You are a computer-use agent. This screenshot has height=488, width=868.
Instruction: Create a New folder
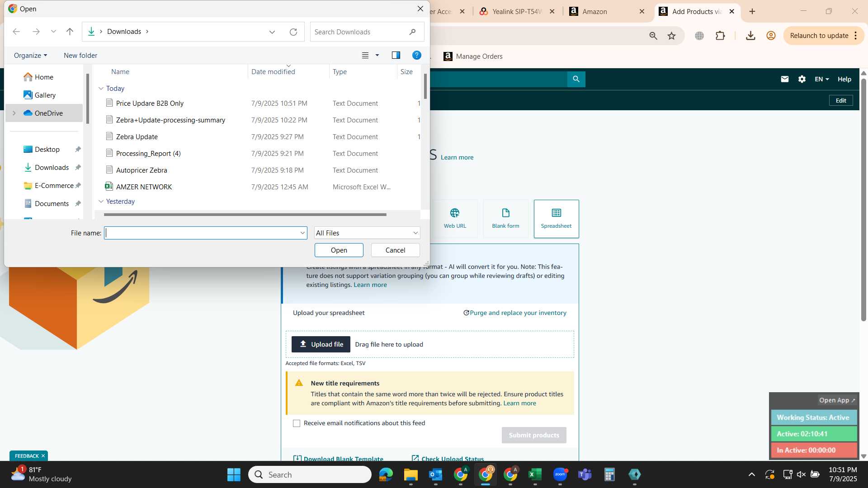(x=80, y=55)
